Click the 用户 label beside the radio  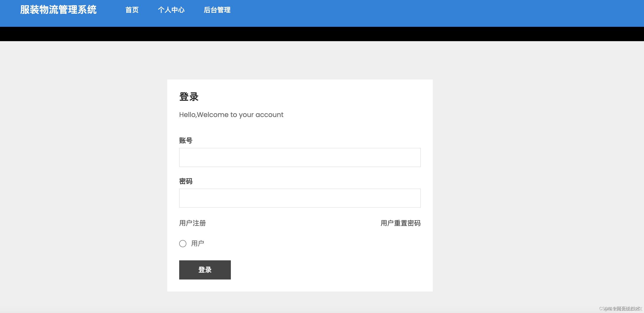pos(198,243)
